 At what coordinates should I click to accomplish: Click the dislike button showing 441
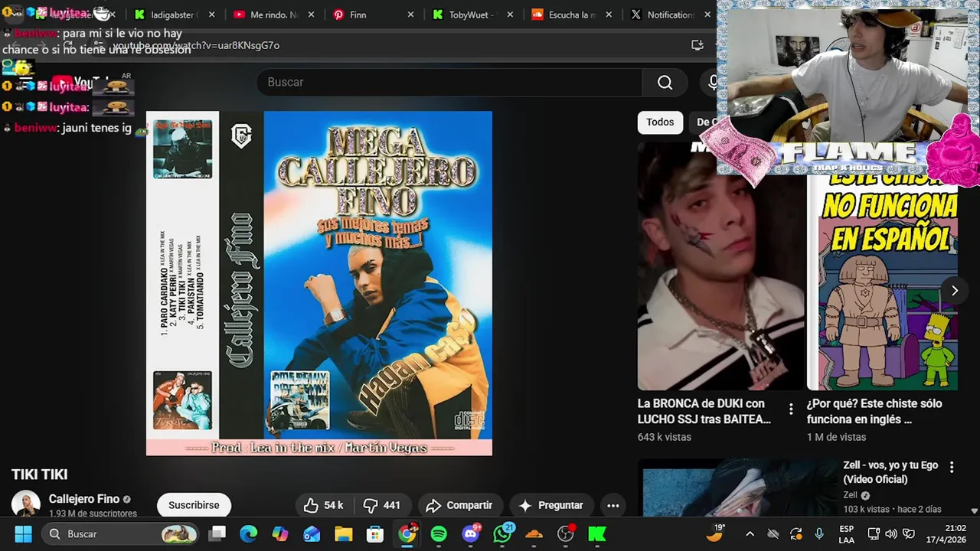point(382,505)
